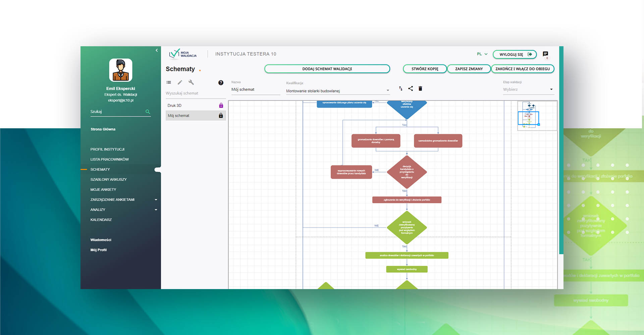Image resolution: width=644 pixels, height=335 pixels.
Task: Select the 'analiza dowodów i deklaracji' node
Action: pyautogui.click(x=407, y=255)
